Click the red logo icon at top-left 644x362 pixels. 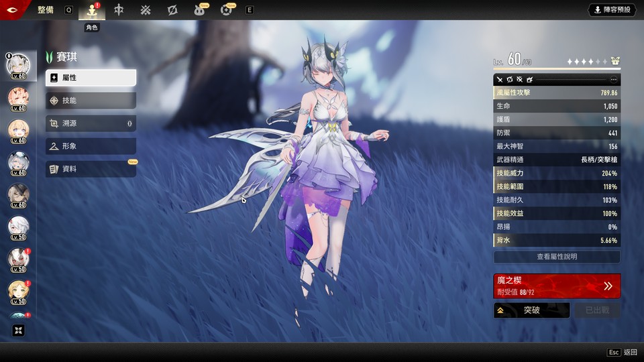(x=15, y=10)
